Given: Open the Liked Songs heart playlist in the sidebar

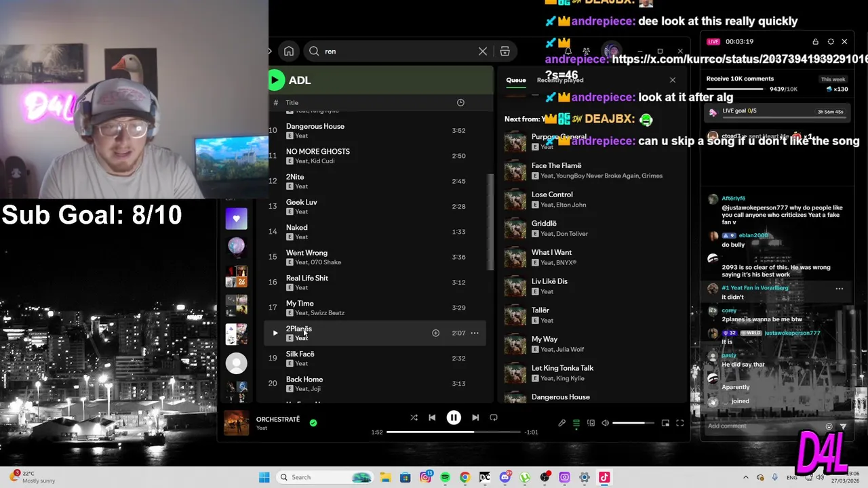Looking at the screenshot, I should pyautogui.click(x=237, y=218).
